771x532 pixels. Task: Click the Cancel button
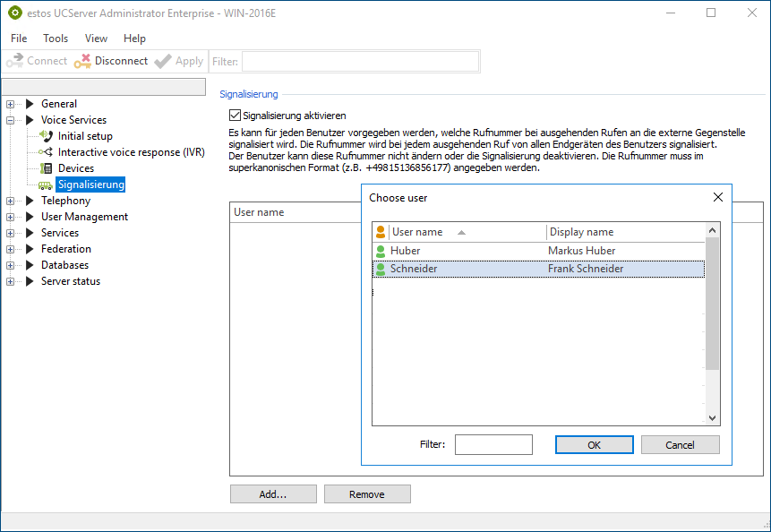pyautogui.click(x=680, y=445)
